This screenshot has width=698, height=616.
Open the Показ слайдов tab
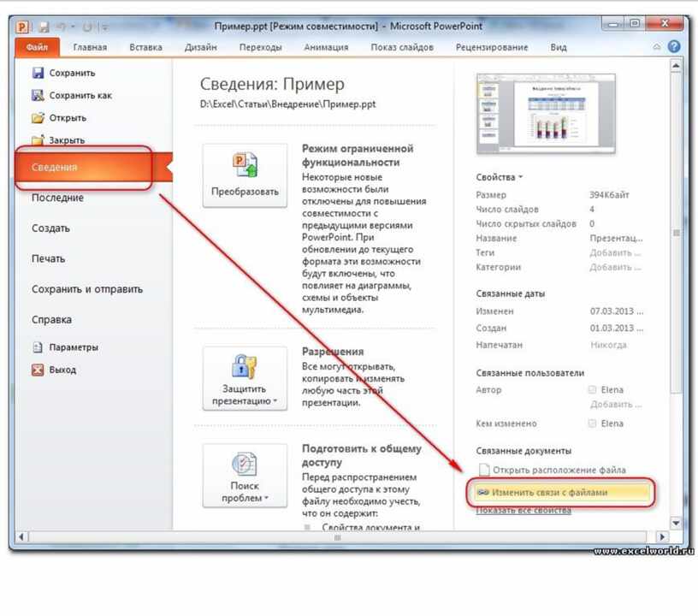[x=402, y=47]
